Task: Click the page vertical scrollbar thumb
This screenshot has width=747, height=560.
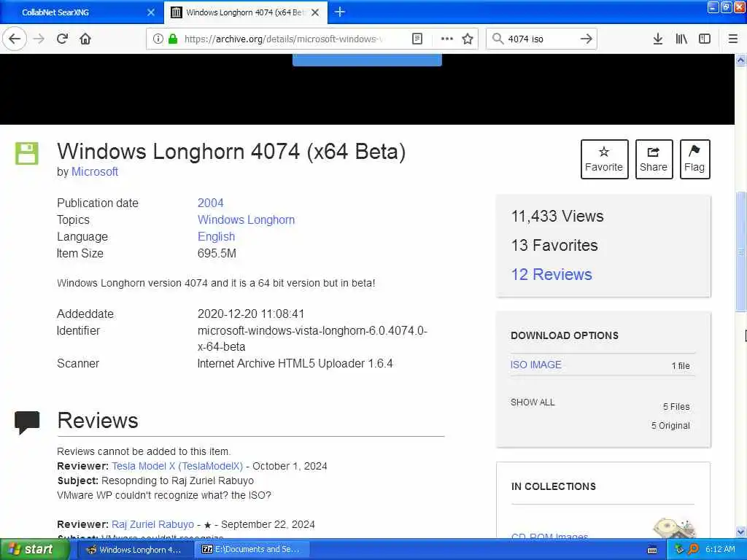Action: click(740, 252)
